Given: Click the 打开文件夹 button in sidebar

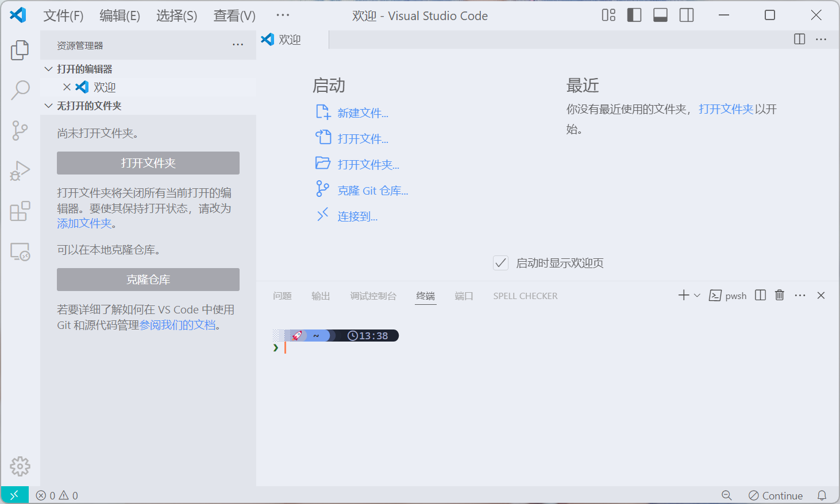Looking at the screenshot, I should click(148, 163).
